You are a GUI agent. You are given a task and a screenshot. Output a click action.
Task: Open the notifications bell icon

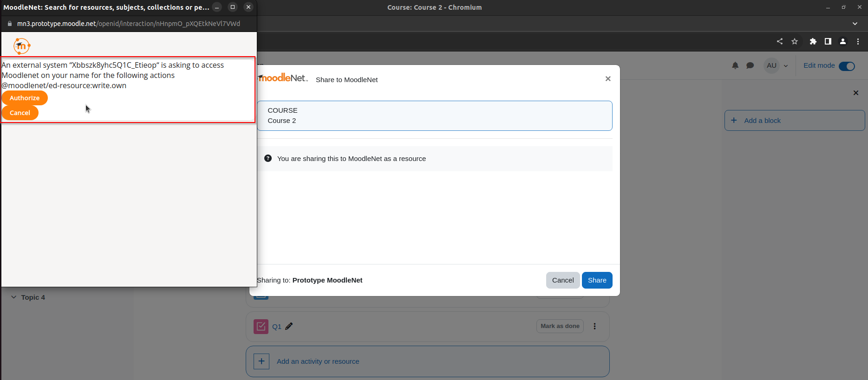(x=735, y=65)
